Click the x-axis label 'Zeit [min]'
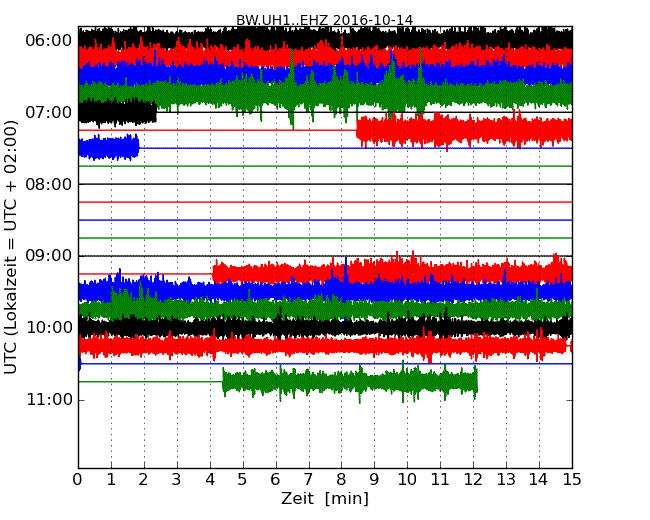This screenshot has width=650, height=520. coord(324,498)
